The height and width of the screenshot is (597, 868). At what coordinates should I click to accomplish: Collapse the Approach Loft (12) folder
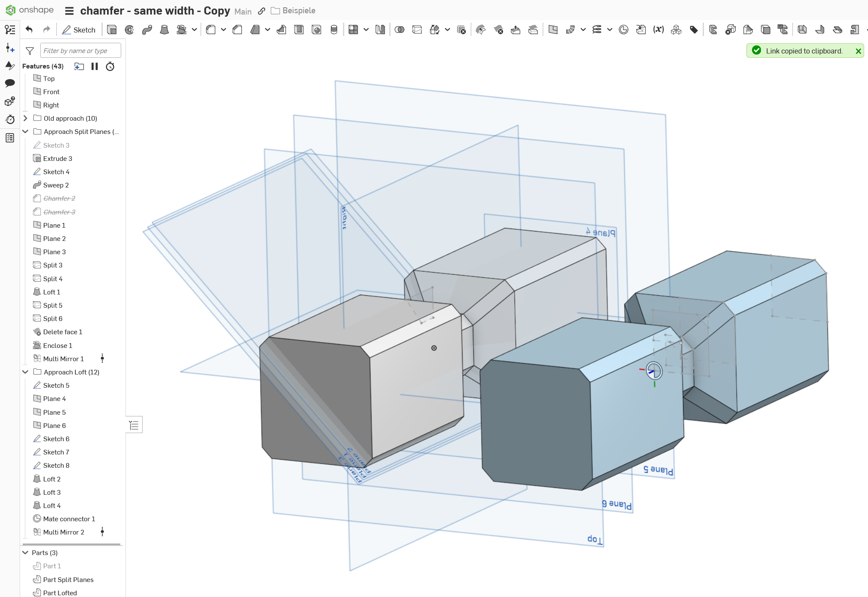coord(25,372)
